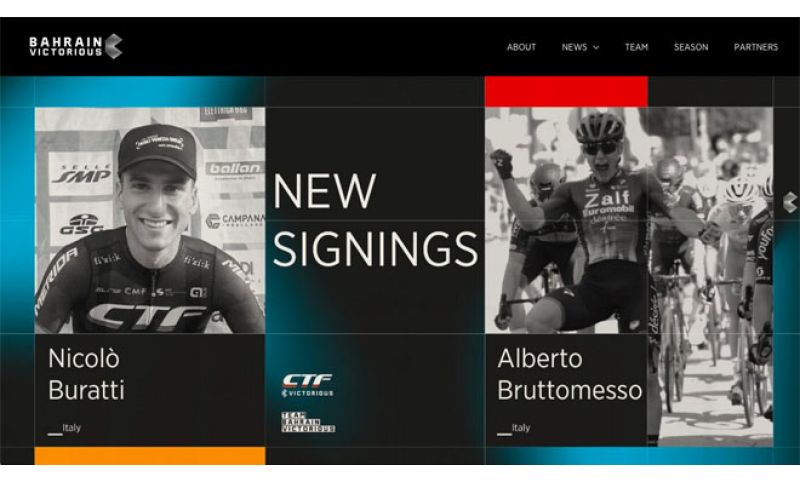Image resolution: width=800 pixels, height=484 pixels.
Task: Click the New Signings headline
Action: 375,220
